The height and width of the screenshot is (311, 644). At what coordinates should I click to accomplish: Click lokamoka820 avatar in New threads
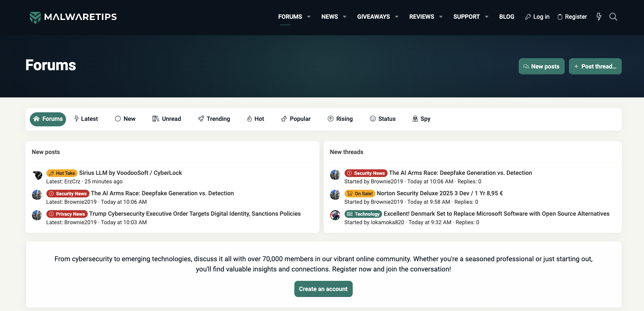(x=335, y=216)
